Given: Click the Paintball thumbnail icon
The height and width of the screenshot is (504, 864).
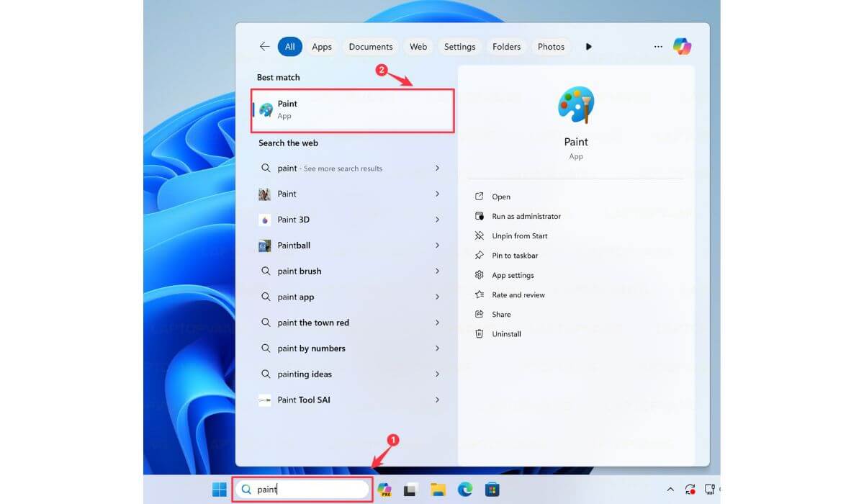Looking at the screenshot, I should pos(265,246).
